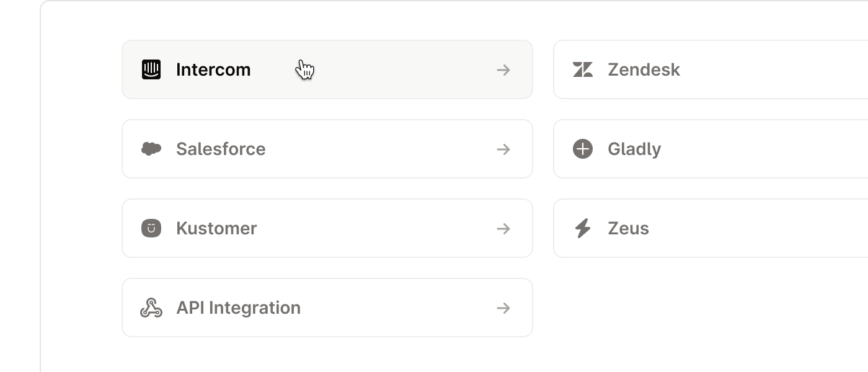The height and width of the screenshot is (372, 868).
Task: Click the Kustomer smiley icon
Action: [151, 228]
